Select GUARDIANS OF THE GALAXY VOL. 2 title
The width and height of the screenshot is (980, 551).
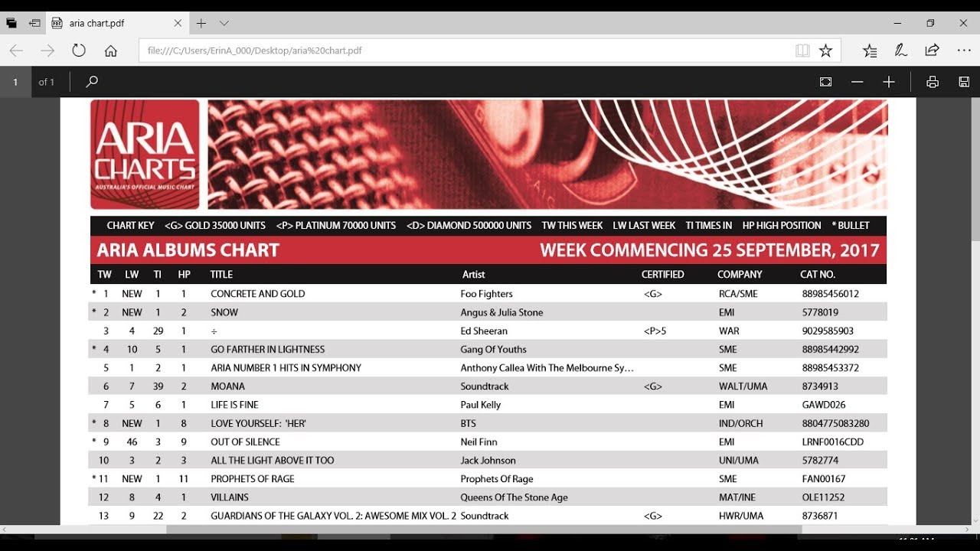(x=334, y=516)
